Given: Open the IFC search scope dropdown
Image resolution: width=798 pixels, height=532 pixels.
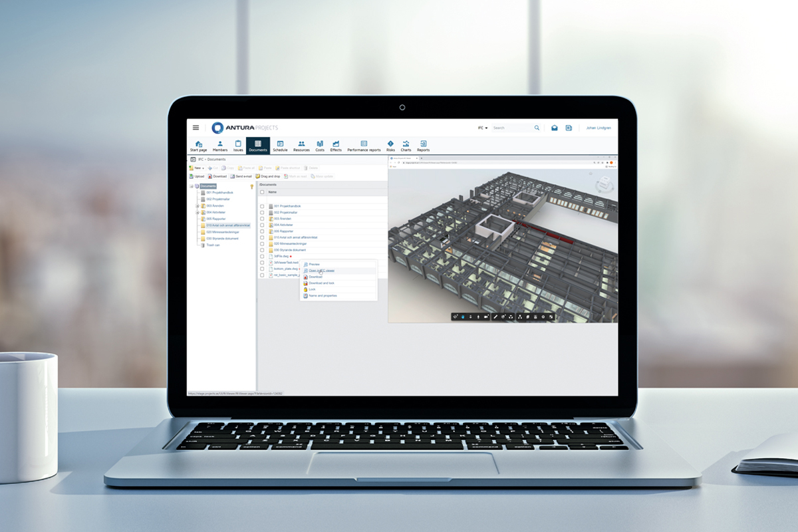Looking at the screenshot, I should (x=482, y=128).
